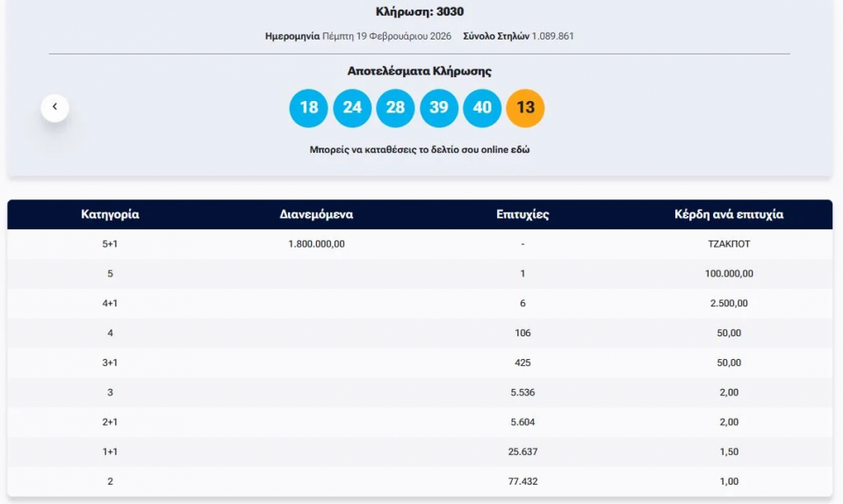
Task: Click the 1.800.000,00 distributed amount
Action: (x=316, y=244)
